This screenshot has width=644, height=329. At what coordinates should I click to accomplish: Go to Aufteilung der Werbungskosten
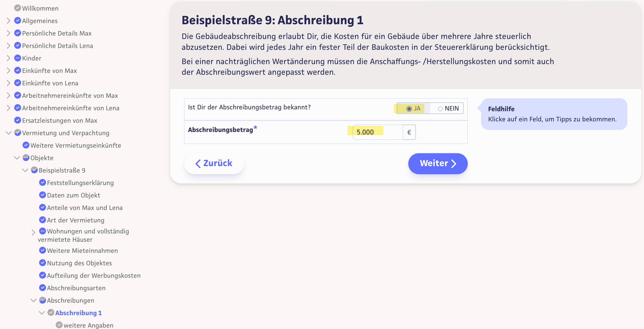(94, 275)
